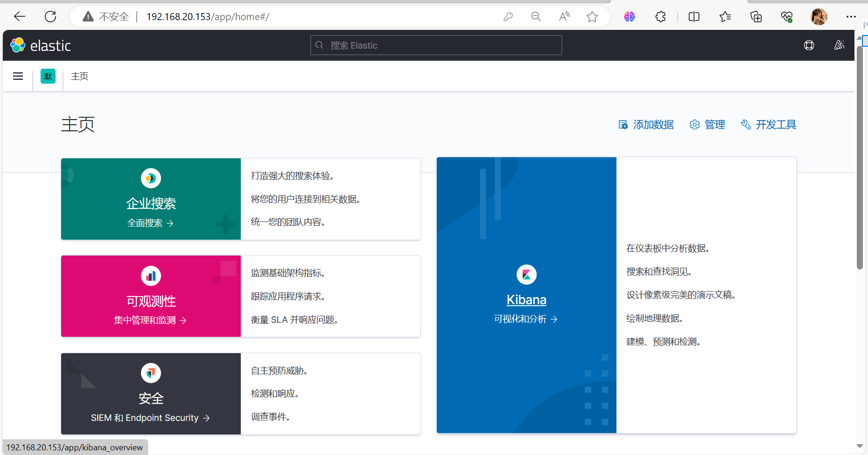Open the not-secure site warning icon
The image size is (868, 455).
(88, 17)
